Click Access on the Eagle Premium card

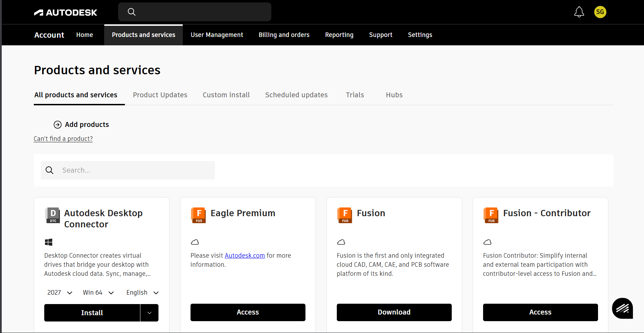(248, 312)
